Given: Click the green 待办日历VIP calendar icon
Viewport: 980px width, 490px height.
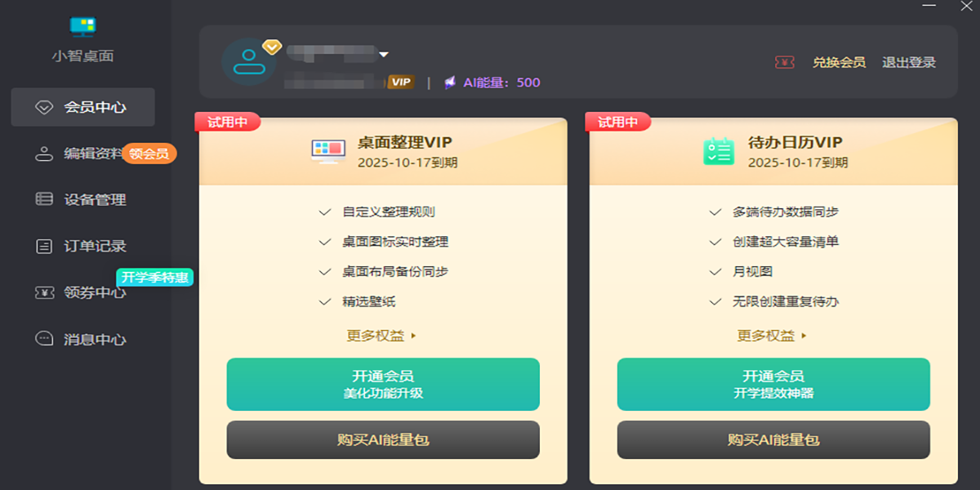Looking at the screenshot, I should pyautogui.click(x=719, y=151).
